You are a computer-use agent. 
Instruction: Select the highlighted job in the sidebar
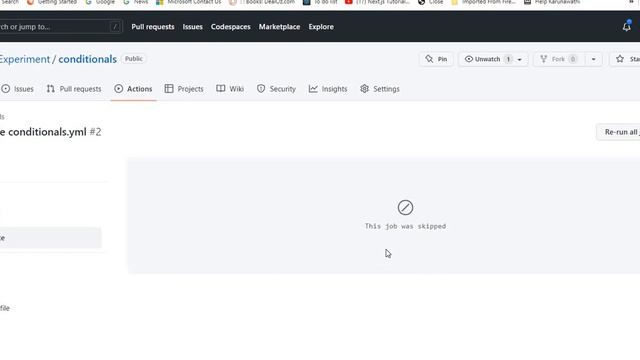point(51,238)
